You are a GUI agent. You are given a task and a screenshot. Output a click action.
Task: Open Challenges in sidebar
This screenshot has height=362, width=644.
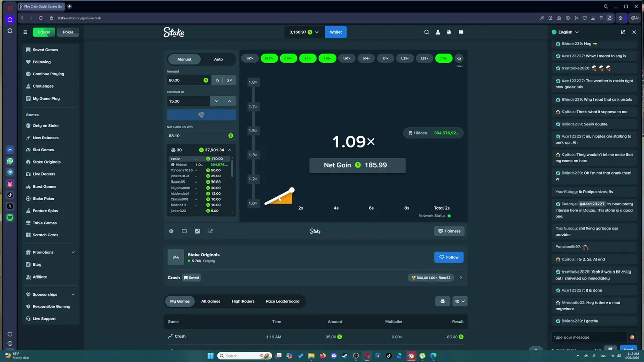[43, 86]
